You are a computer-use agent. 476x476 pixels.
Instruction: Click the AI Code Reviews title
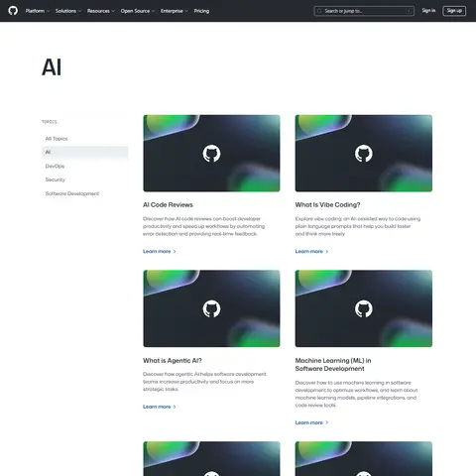coord(168,205)
